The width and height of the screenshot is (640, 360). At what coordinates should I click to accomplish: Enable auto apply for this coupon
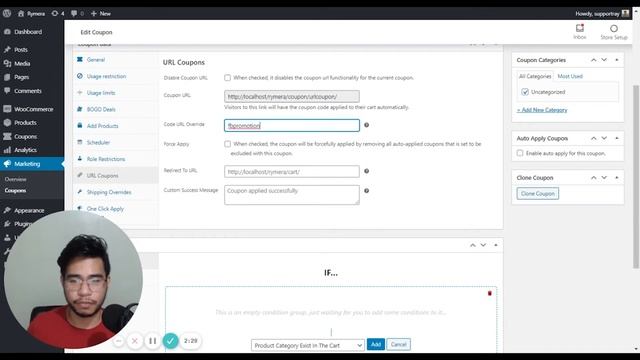pos(520,153)
